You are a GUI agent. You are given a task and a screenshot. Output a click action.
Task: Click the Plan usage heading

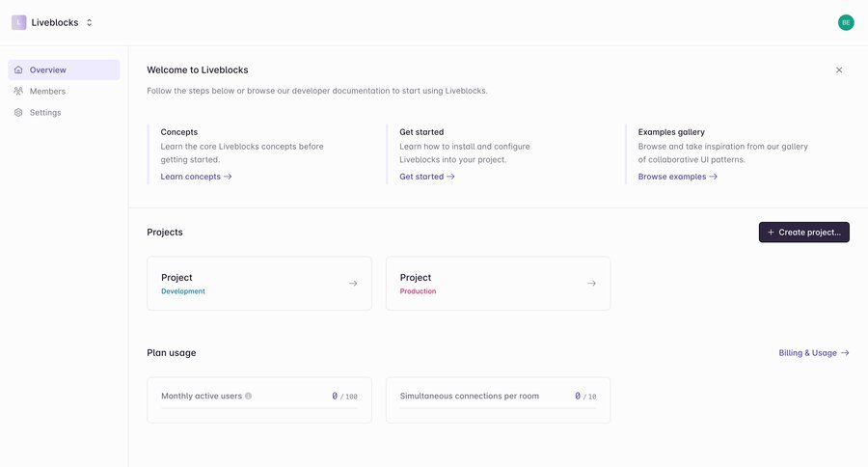(171, 353)
